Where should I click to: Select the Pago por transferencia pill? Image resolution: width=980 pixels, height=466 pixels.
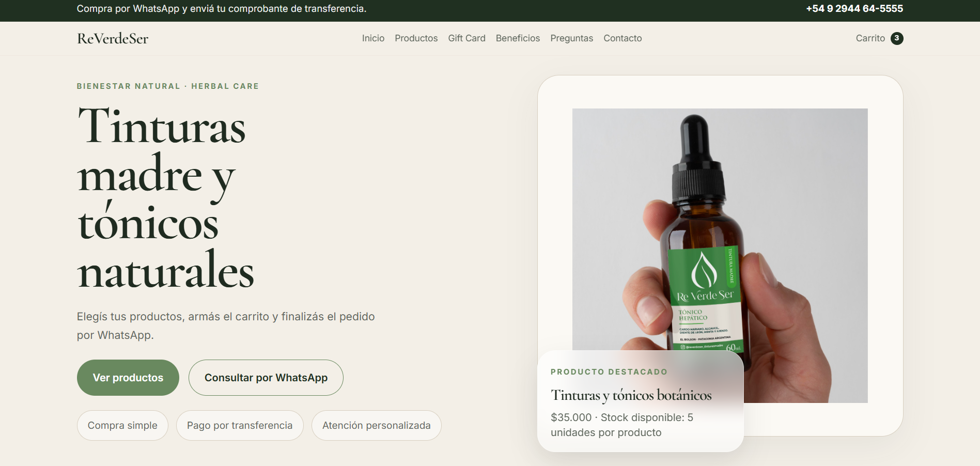[x=240, y=425]
